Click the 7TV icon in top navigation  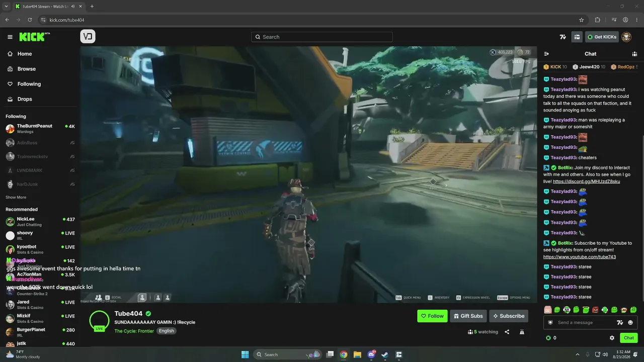(x=563, y=37)
